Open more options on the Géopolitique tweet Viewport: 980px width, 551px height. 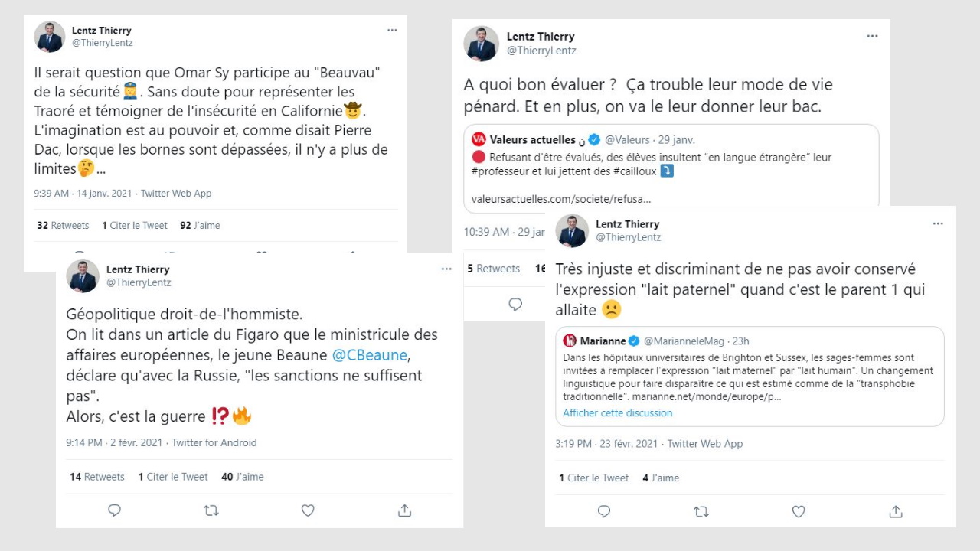446,269
